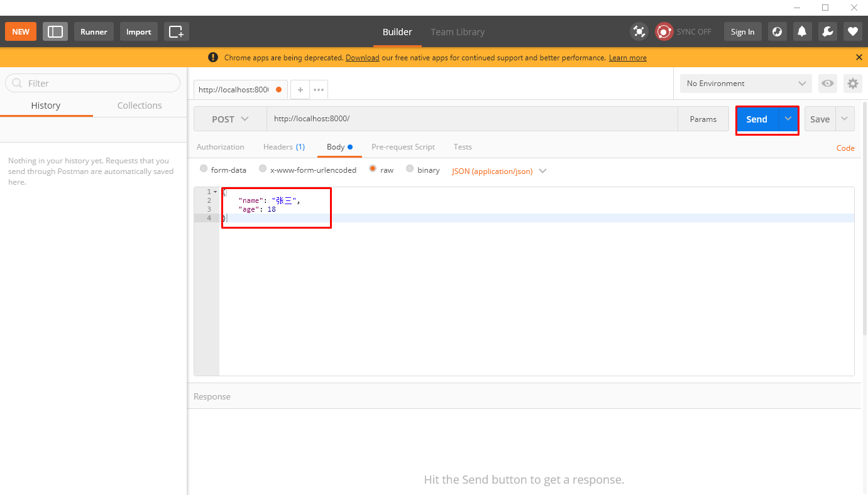The image size is (868, 495).
Task: Open the POST method dropdown
Action: (x=230, y=119)
